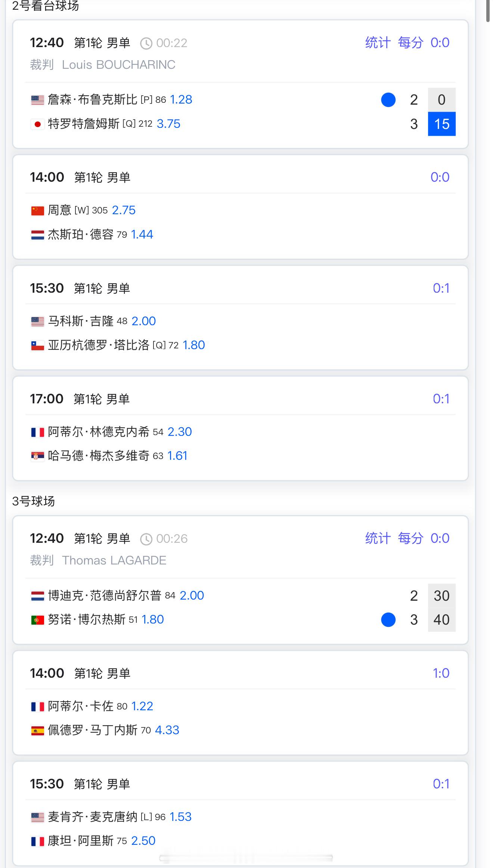The height and width of the screenshot is (868, 493).
Task: Click the highlighted blue 15 point score
Action: coord(442,124)
